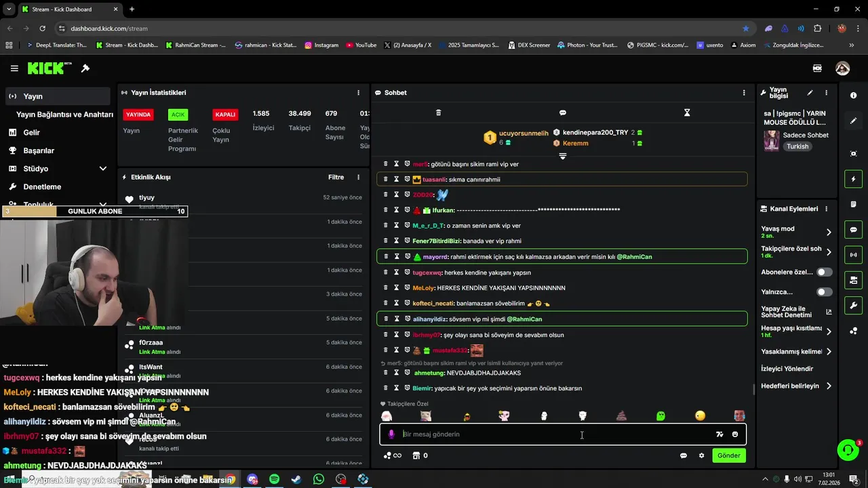Click @RahmiCan mention in alihanyildiz's message
Screen dimensions: 868x488
(524, 319)
